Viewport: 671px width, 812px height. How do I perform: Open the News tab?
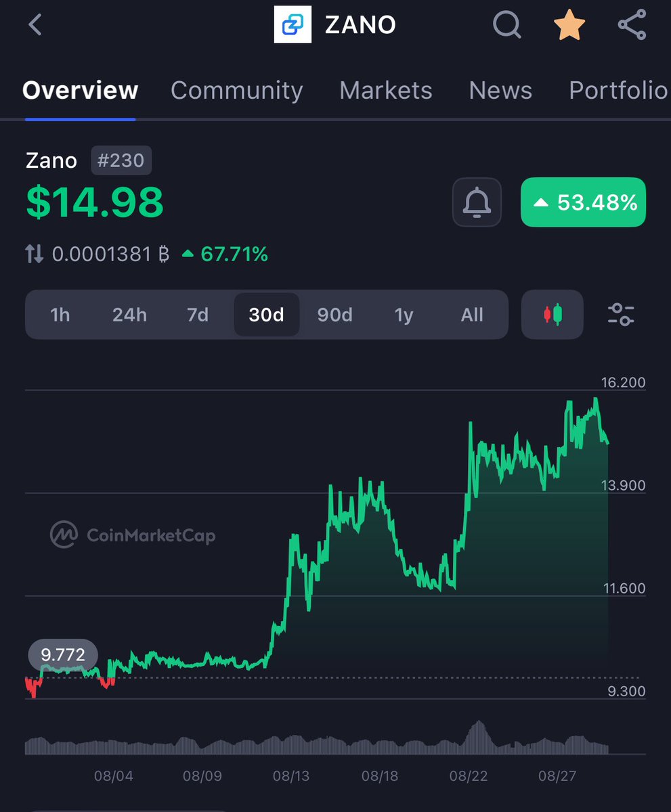tap(500, 90)
